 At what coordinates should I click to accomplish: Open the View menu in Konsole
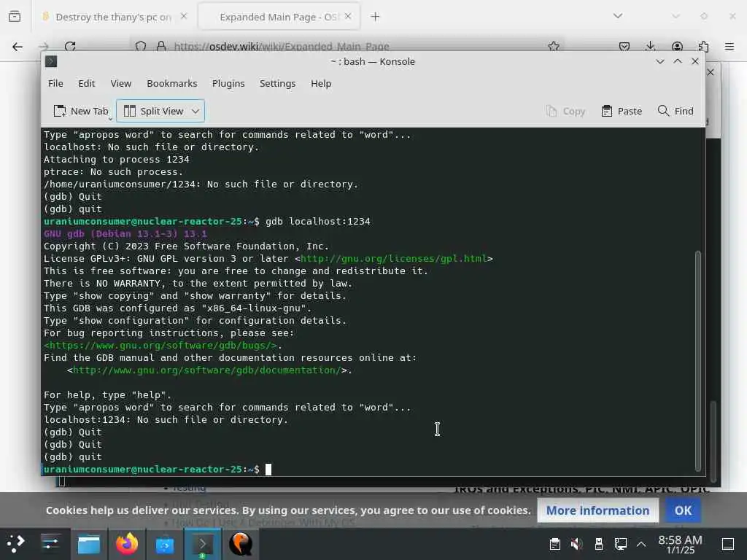coord(120,83)
